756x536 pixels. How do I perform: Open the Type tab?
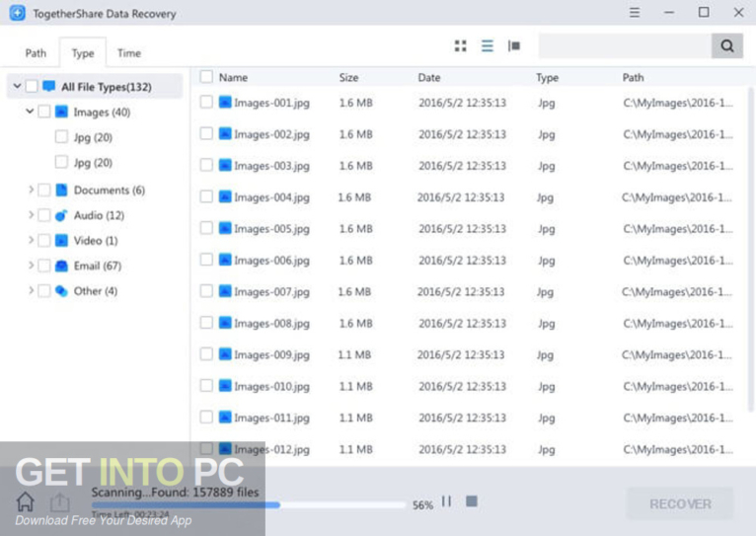(83, 52)
